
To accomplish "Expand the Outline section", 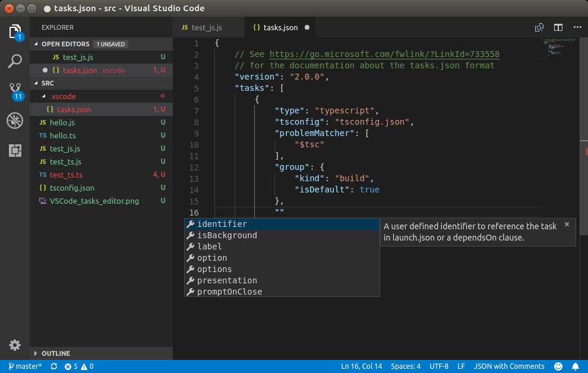I will [x=36, y=353].
